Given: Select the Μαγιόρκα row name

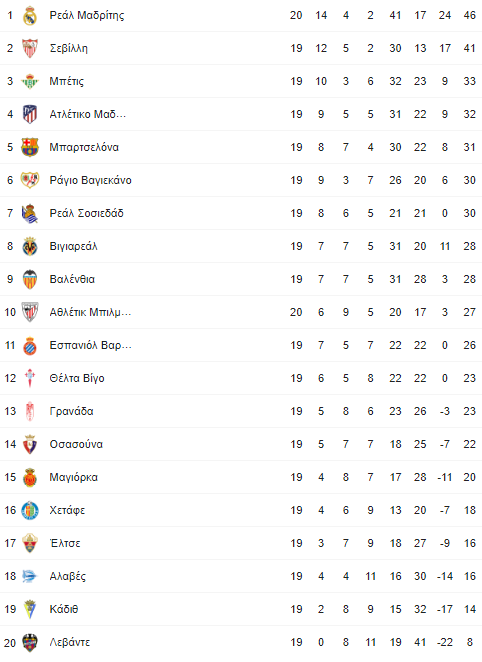Looking at the screenshot, I should tap(73, 478).
